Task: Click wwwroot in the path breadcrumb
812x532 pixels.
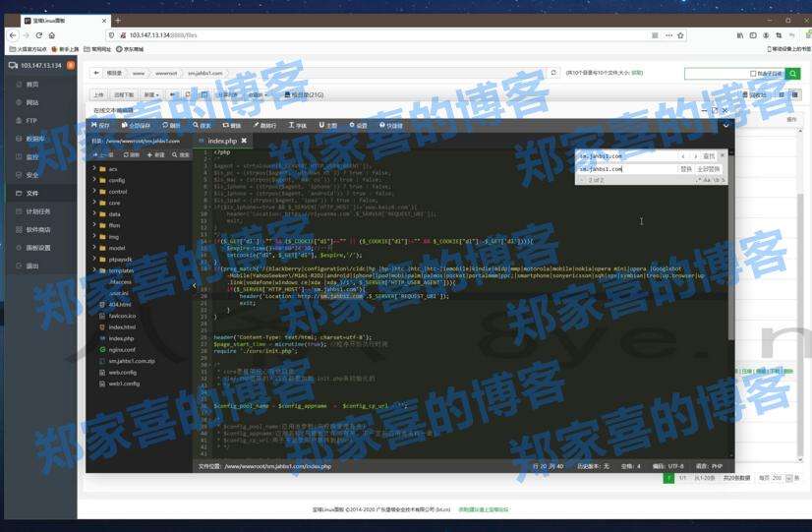Action: pyautogui.click(x=166, y=73)
